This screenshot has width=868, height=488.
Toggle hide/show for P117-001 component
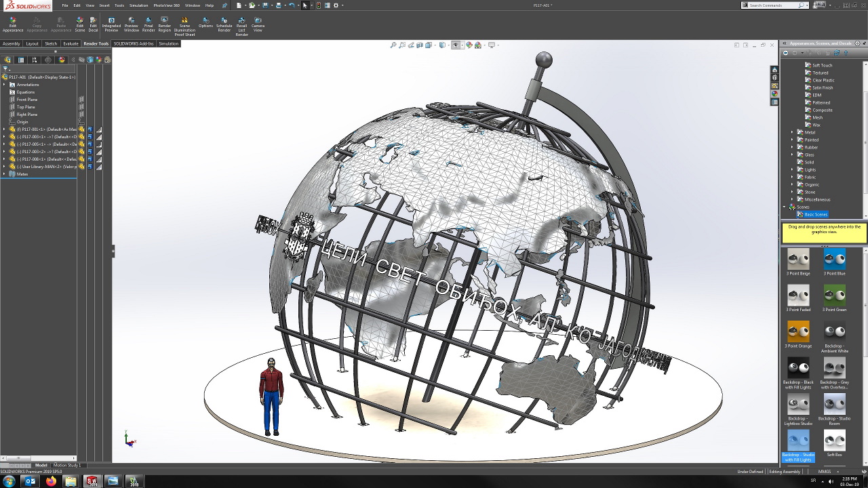click(81, 129)
